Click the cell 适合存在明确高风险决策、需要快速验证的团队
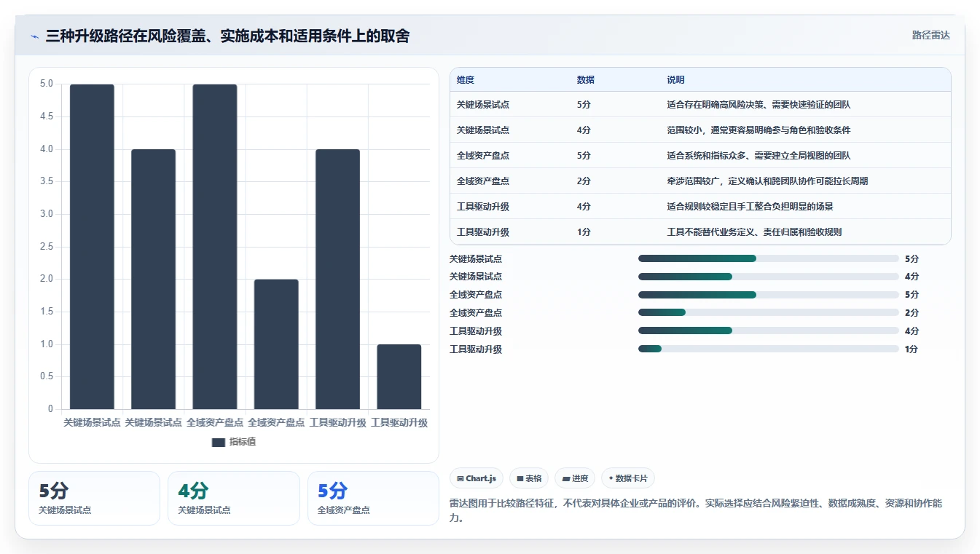980x554 pixels. click(758, 105)
